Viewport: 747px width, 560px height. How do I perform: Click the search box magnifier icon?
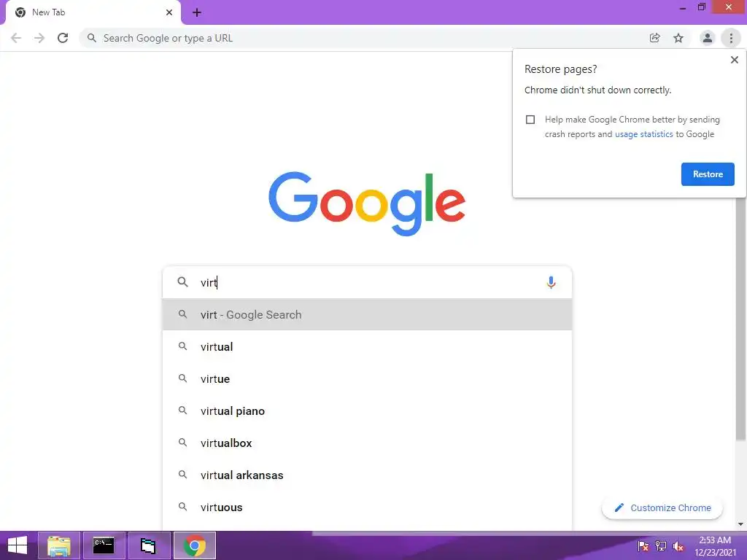182,282
